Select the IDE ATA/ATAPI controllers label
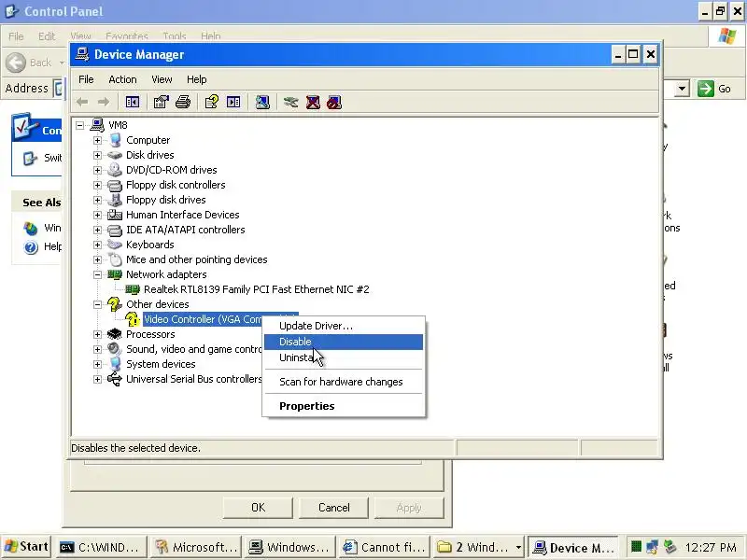 (185, 230)
